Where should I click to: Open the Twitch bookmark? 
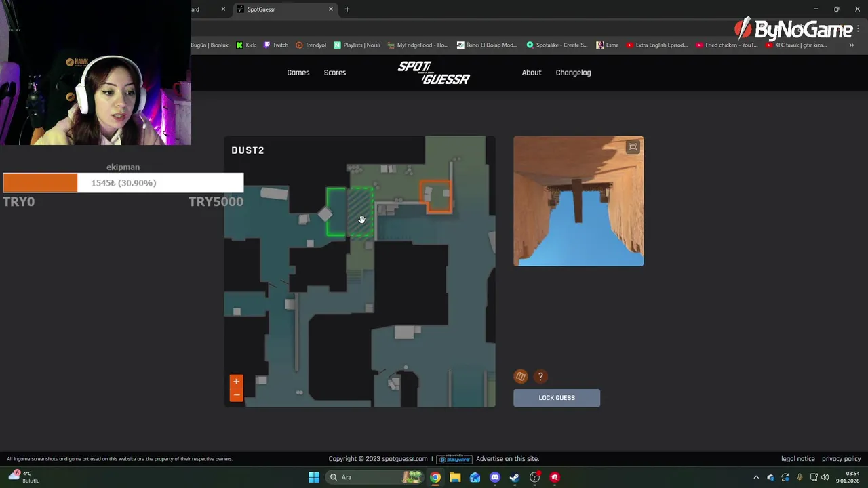(x=277, y=45)
